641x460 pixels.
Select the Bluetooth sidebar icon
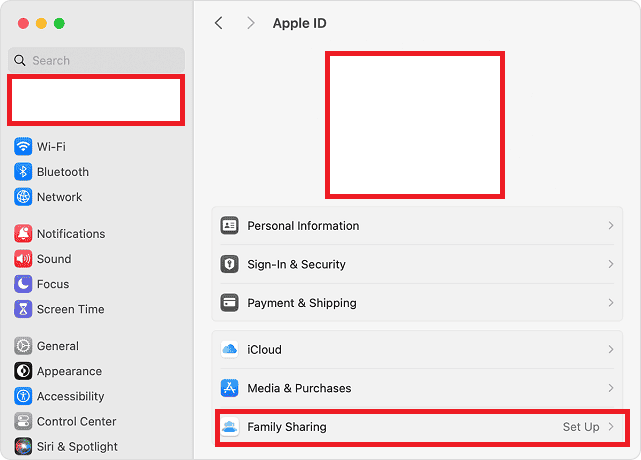tap(23, 172)
